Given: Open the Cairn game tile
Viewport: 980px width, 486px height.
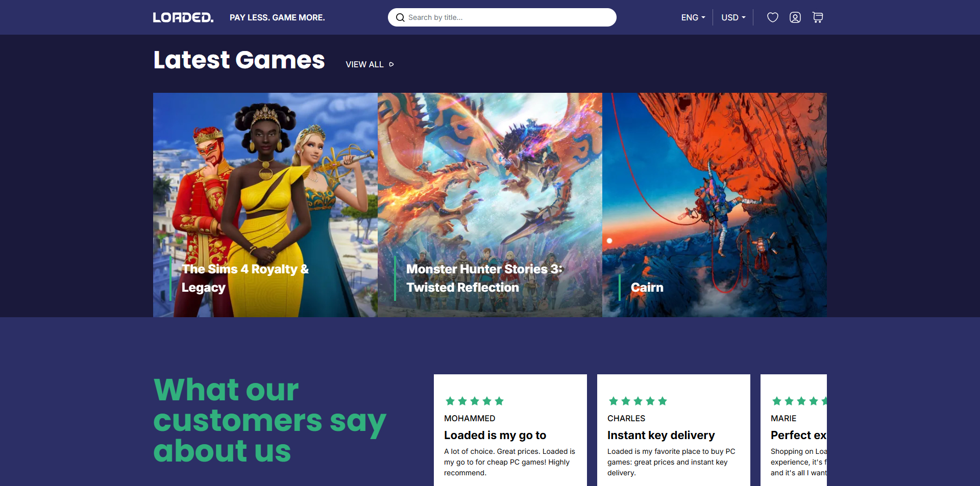Looking at the screenshot, I should pyautogui.click(x=715, y=205).
